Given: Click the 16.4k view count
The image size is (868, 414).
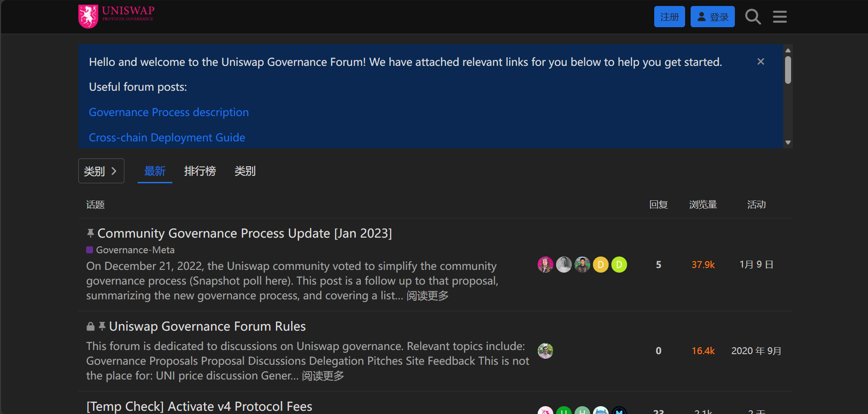Looking at the screenshot, I should point(703,351).
